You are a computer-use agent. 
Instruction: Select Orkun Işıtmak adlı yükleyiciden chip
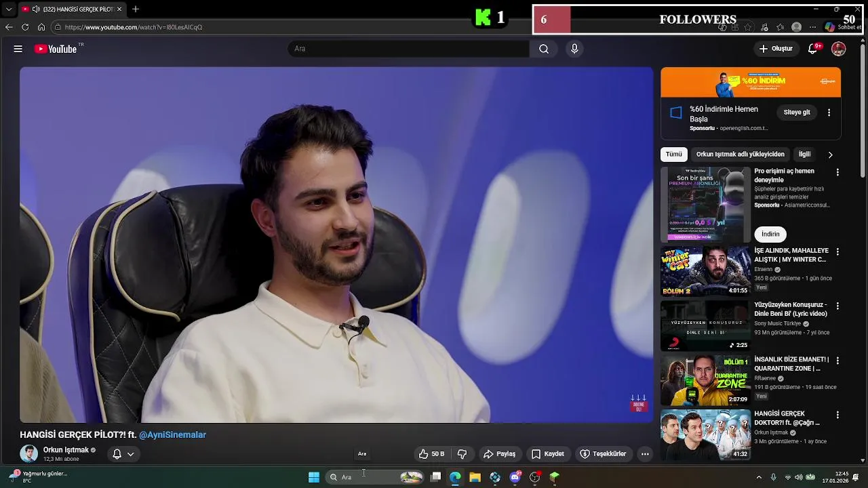point(740,155)
